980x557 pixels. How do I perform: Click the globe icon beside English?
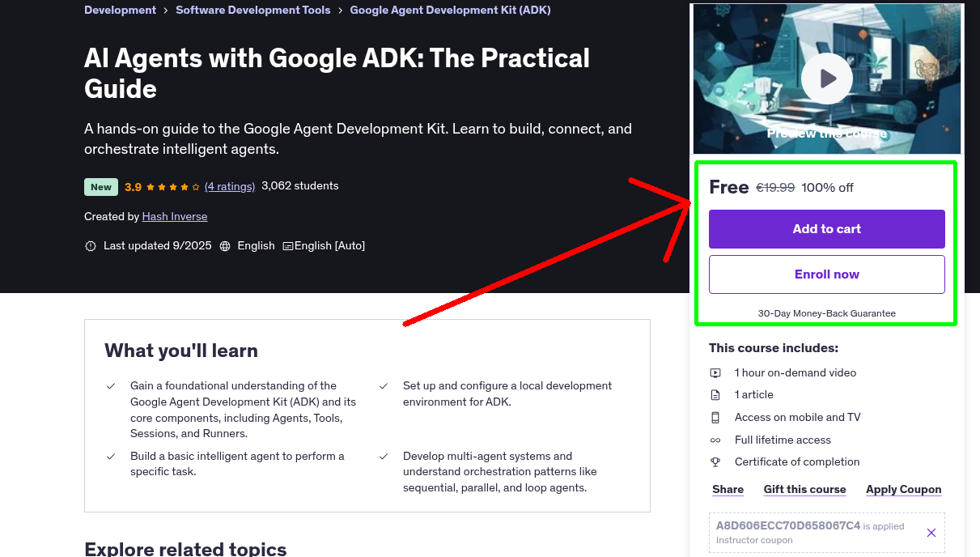pos(225,245)
